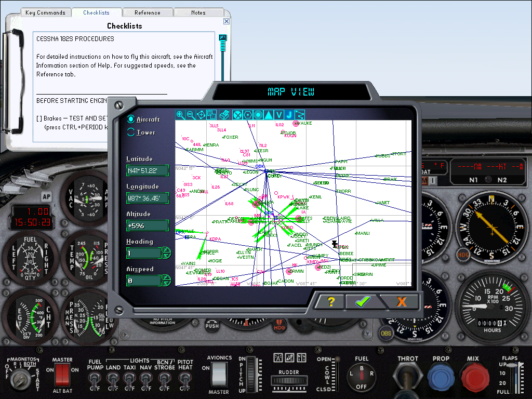Edit the Latitude input field
This screenshot has height=399, width=532.
tap(147, 170)
